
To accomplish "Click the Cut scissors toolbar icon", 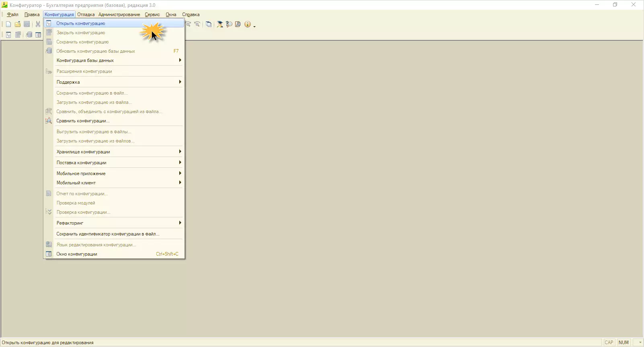I will coord(38,24).
